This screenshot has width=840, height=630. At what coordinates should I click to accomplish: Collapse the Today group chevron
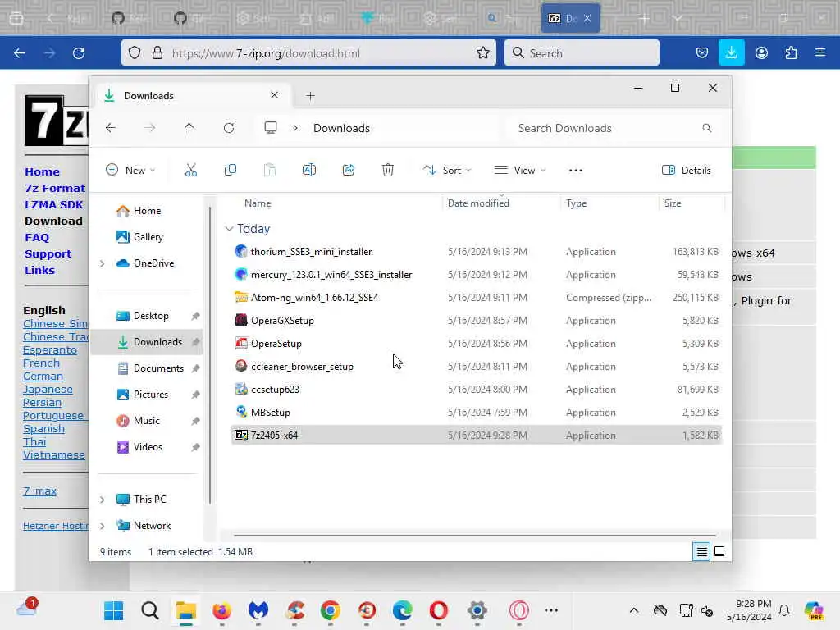[230, 229]
